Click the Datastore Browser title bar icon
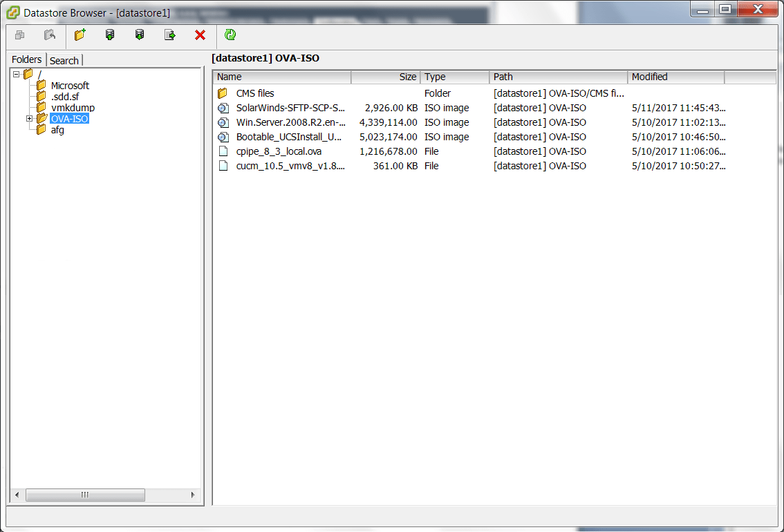Screen dimensions: 784x532 (x=13, y=12)
